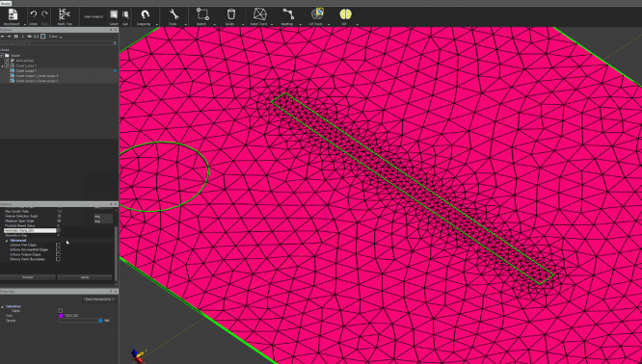Click the Apply button

(84, 277)
